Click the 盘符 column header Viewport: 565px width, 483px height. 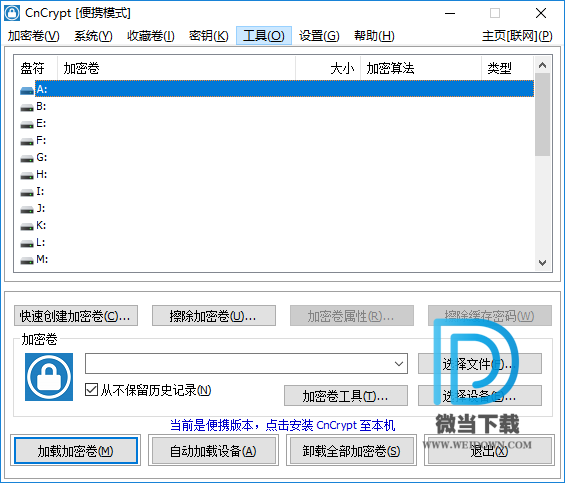[x=36, y=68]
